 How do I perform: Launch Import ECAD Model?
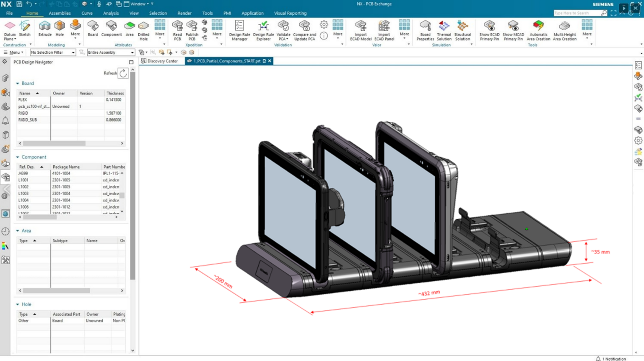(361, 27)
